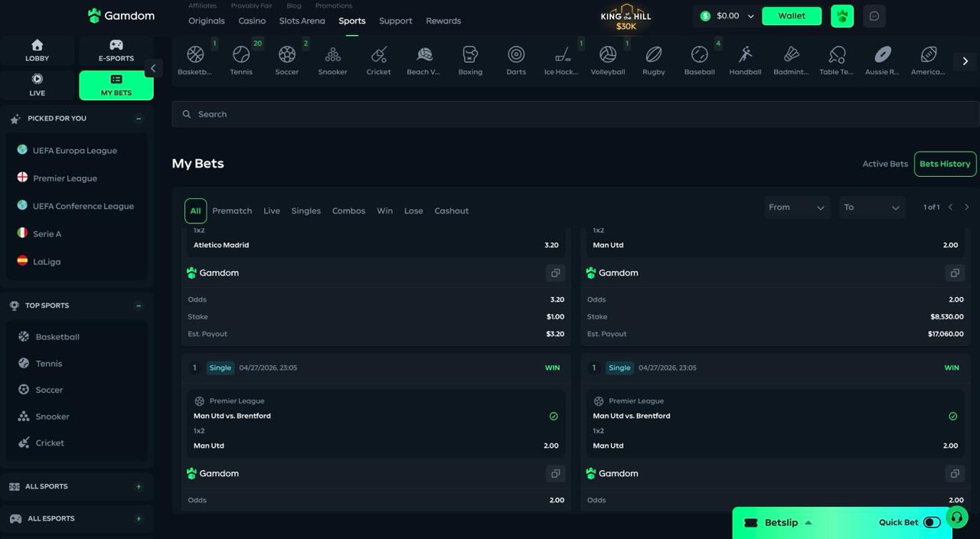The image size is (980, 539).
Task: Select the Rugby ball icon
Action: [x=654, y=55]
